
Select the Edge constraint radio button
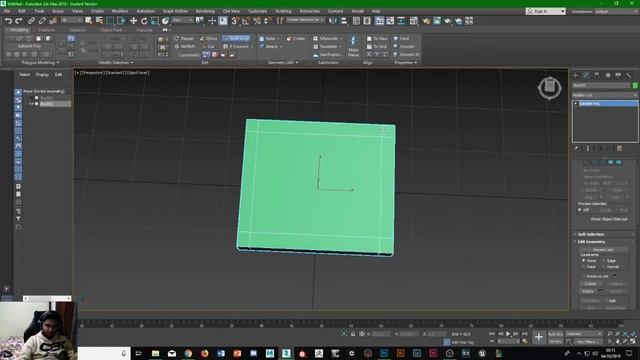click(604, 260)
